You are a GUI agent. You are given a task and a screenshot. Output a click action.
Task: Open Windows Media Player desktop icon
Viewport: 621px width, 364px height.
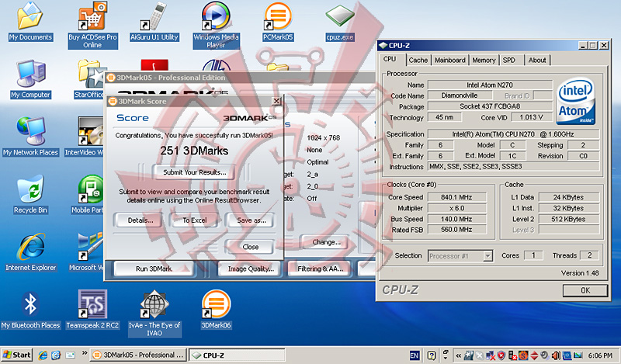(216, 25)
